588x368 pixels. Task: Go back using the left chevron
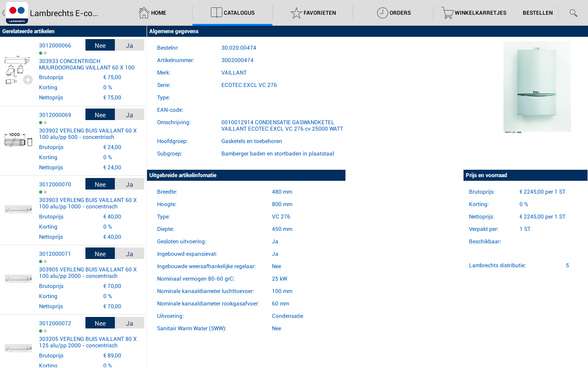(x=3, y=13)
